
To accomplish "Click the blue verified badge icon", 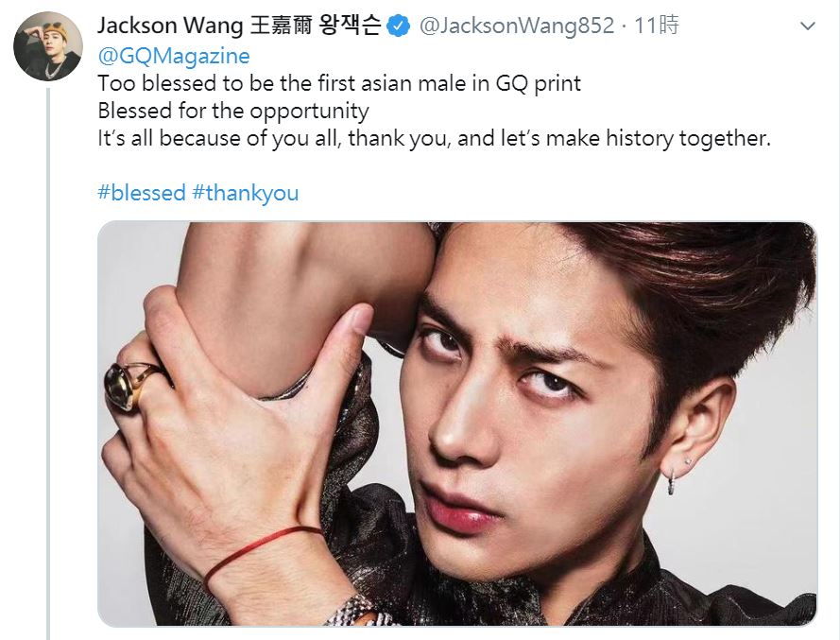I will click(x=399, y=26).
